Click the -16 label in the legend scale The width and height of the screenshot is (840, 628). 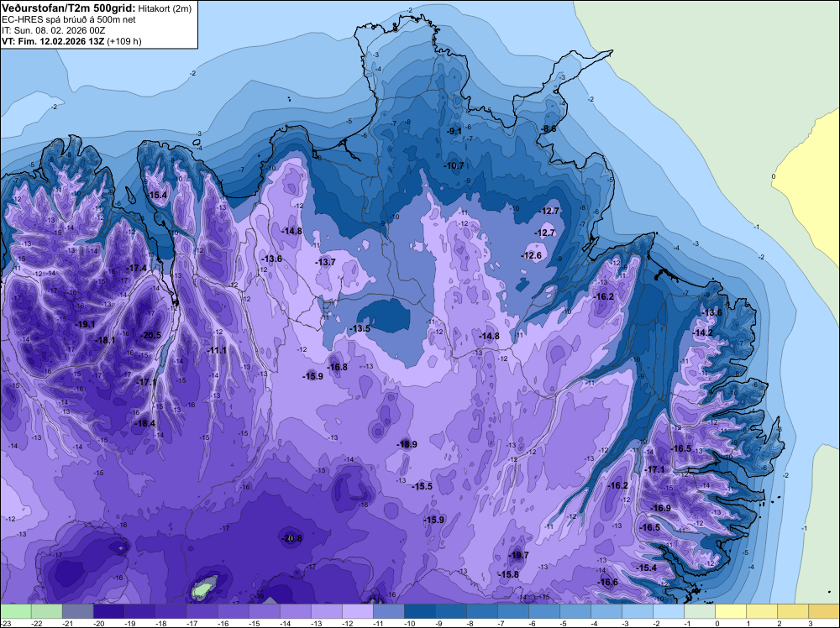point(223,623)
